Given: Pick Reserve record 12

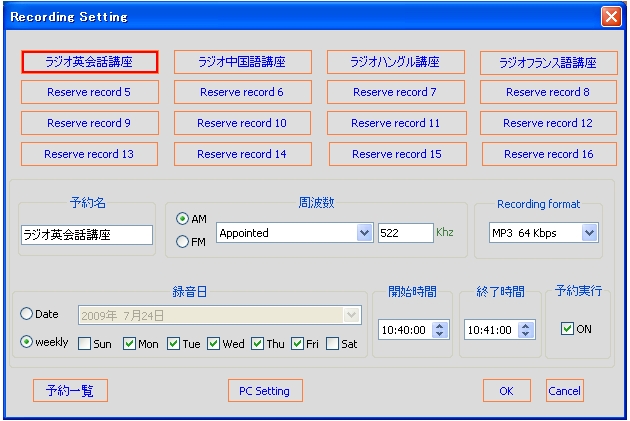Looking at the screenshot, I should tap(548, 123).
